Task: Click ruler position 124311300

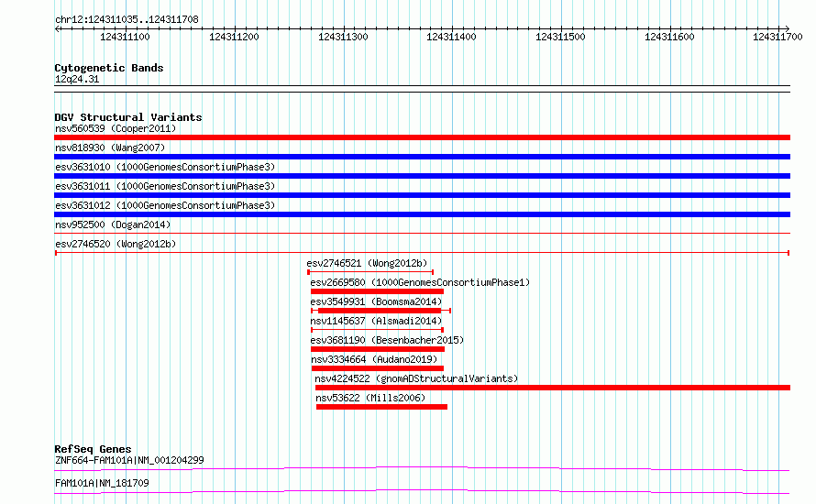Action: (343, 37)
